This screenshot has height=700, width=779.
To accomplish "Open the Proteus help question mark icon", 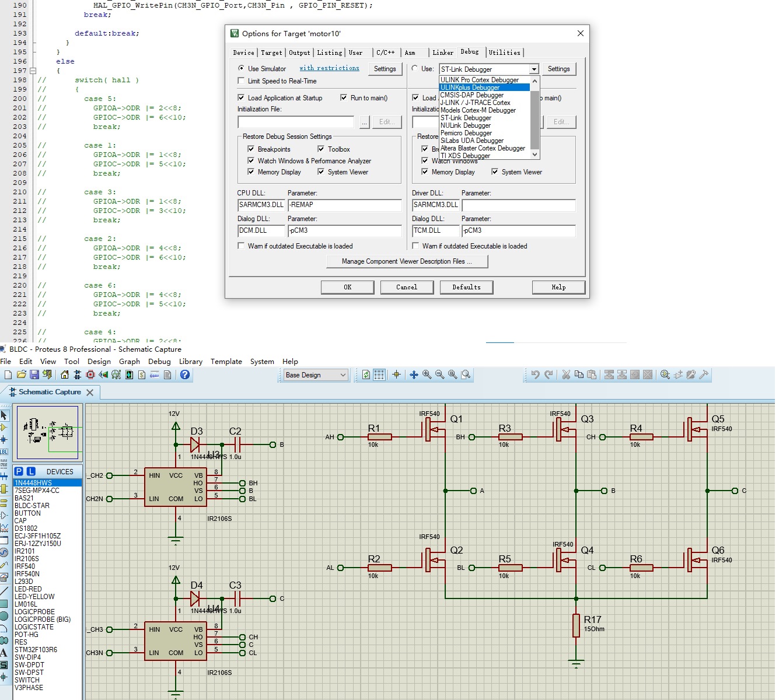I will click(184, 374).
